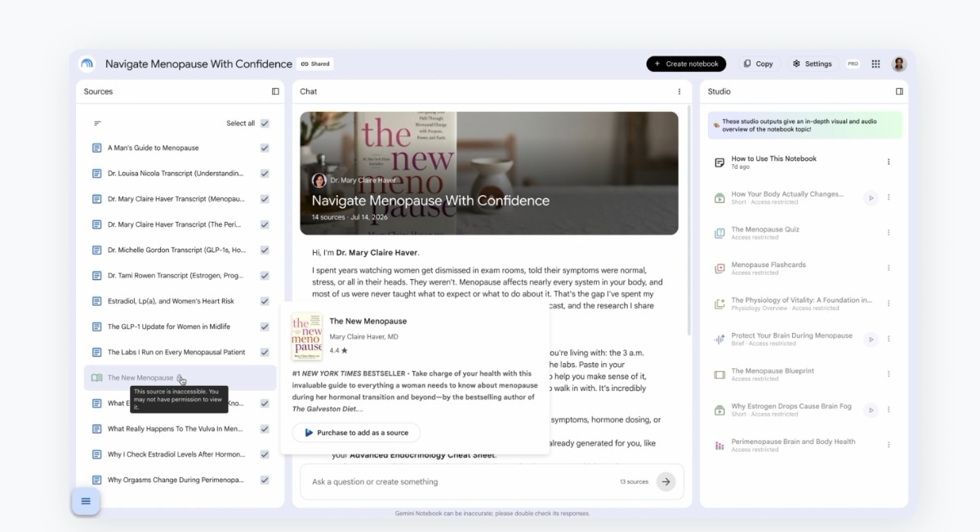
Task: Click the Copy button
Action: tap(758, 64)
